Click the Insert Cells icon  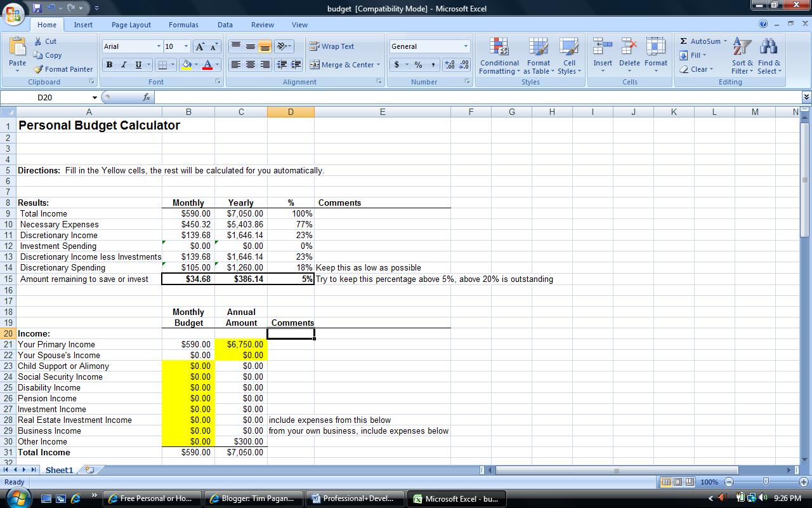(x=601, y=50)
